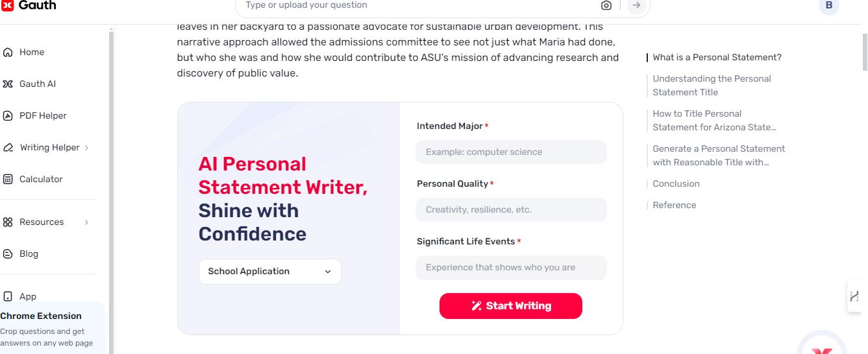Expand the Resources submenu

pos(86,222)
